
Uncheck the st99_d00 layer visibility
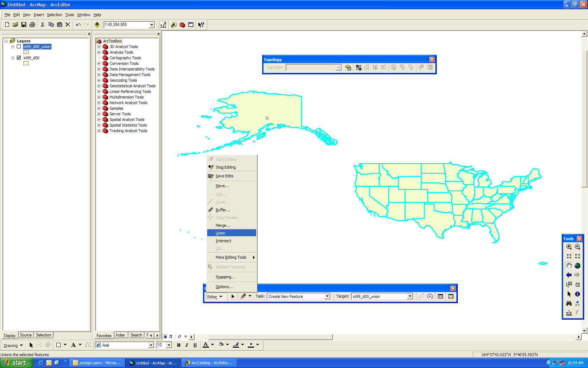click(19, 58)
